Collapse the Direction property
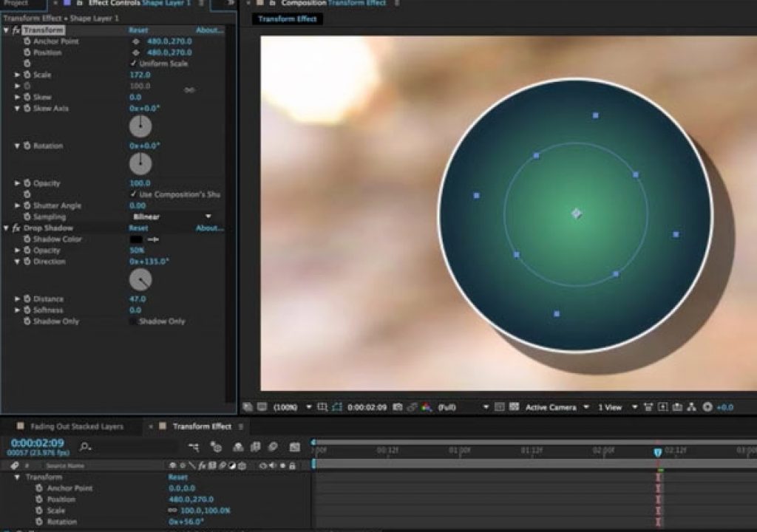This screenshot has width=757, height=532. 18,262
